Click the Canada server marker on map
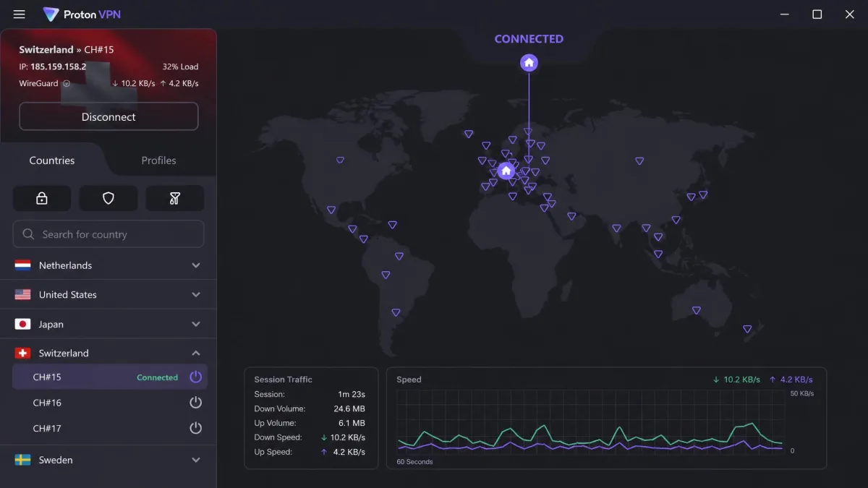The height and width of the screenshot is (488, 868). [x=340, y=160]
